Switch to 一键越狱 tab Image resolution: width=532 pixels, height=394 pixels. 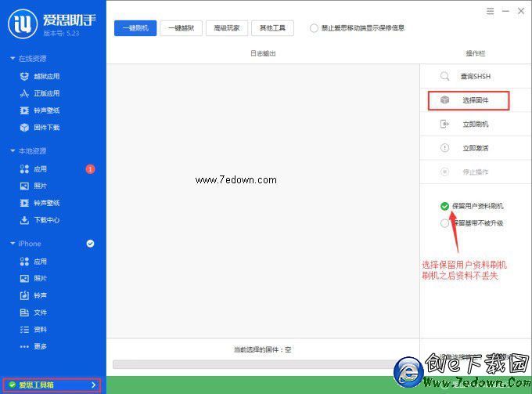(x=182, y=28)
